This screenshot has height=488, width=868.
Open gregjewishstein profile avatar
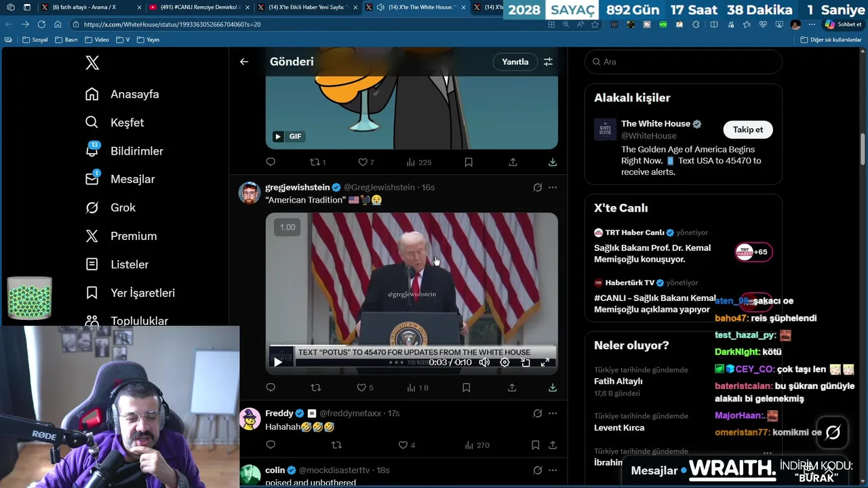click(250, 192)
